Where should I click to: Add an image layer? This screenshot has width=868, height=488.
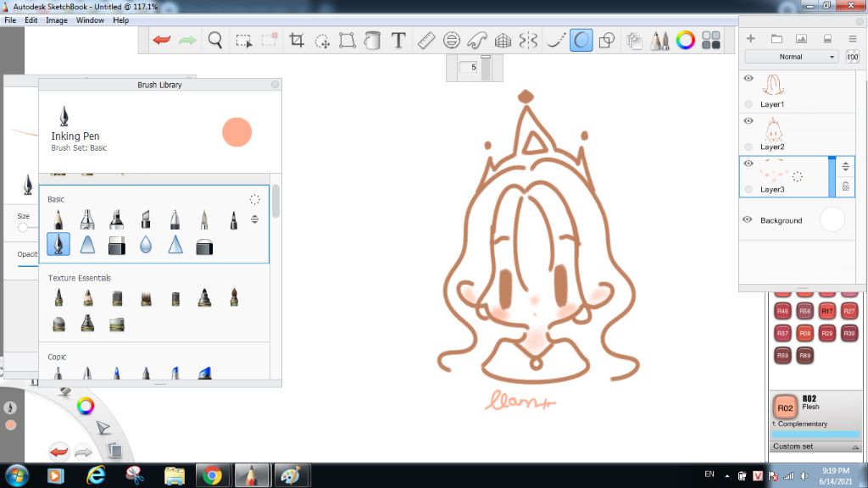pos(801,39)
